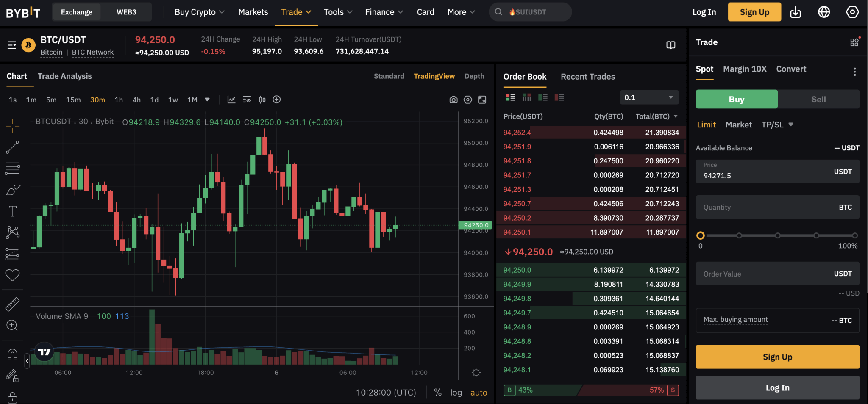Click the orange Sign Up button in trade panel
Viewport: 868px width, 404px height.
[x=777, y=357]
